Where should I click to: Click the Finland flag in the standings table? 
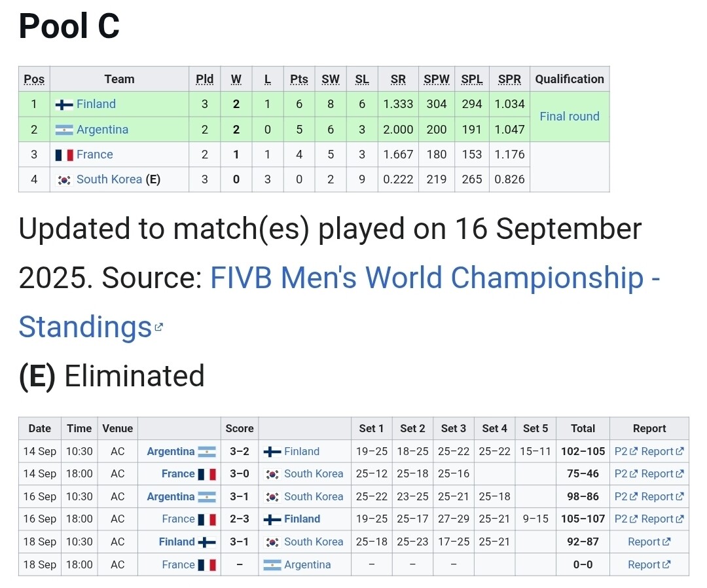(64, 105)
